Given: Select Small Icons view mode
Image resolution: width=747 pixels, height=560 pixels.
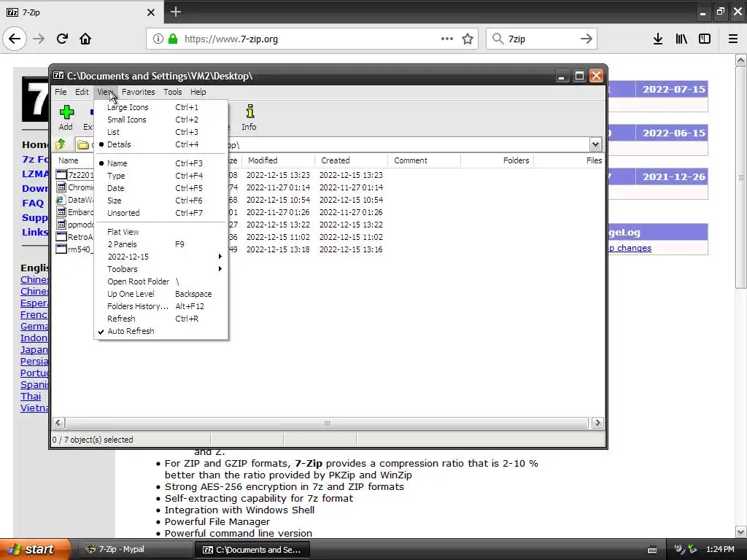Looking at the screenshot, I should (161, 120).
